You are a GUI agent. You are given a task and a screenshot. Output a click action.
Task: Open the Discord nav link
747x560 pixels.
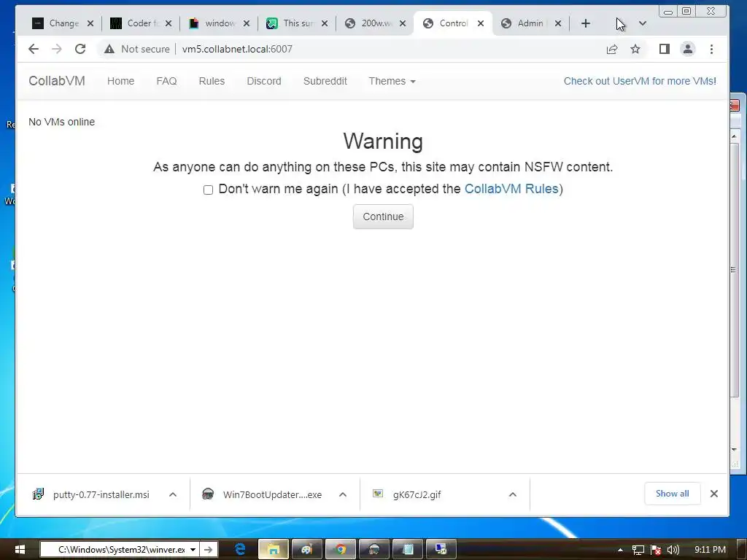click(x=264, y=81)
